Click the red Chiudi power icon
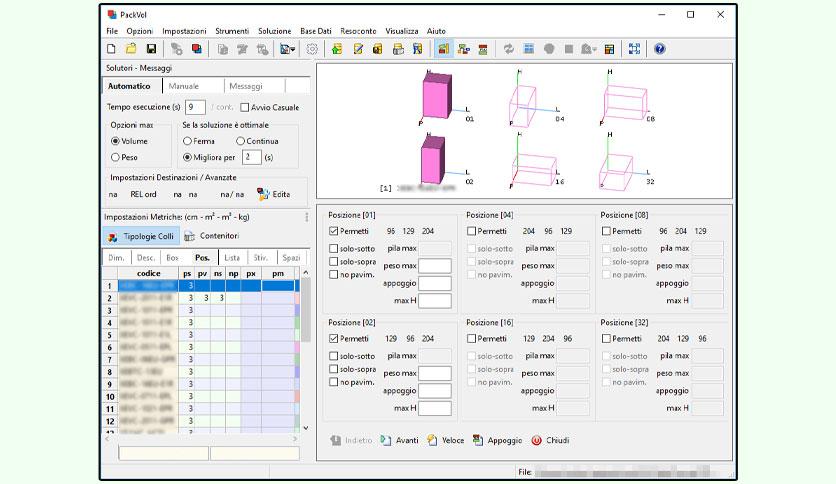This screenshot has height=484, width=836. coord(536,440)
